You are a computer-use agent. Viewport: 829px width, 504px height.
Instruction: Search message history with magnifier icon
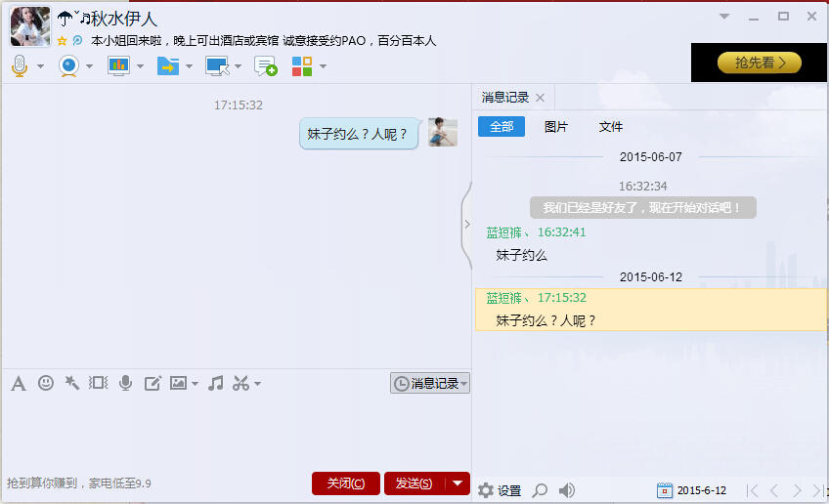(540, 490)
